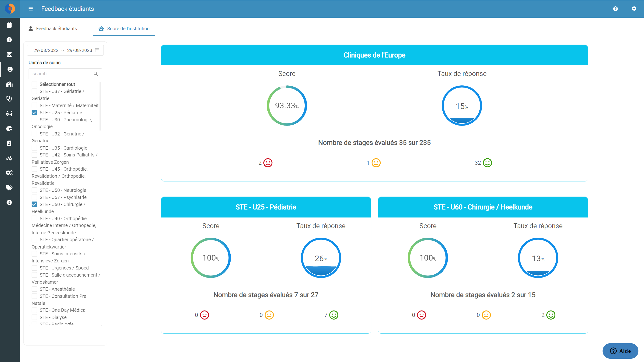Image resolution: width=644 pixels, height=362 pixels.
Task: Click the units list scrollbar
Action: click(100, 106)
